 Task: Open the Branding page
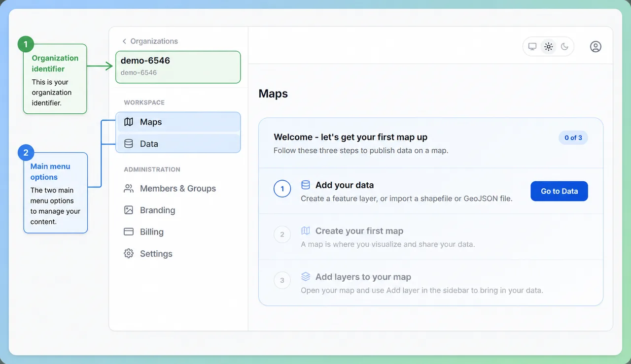[178, 210]
